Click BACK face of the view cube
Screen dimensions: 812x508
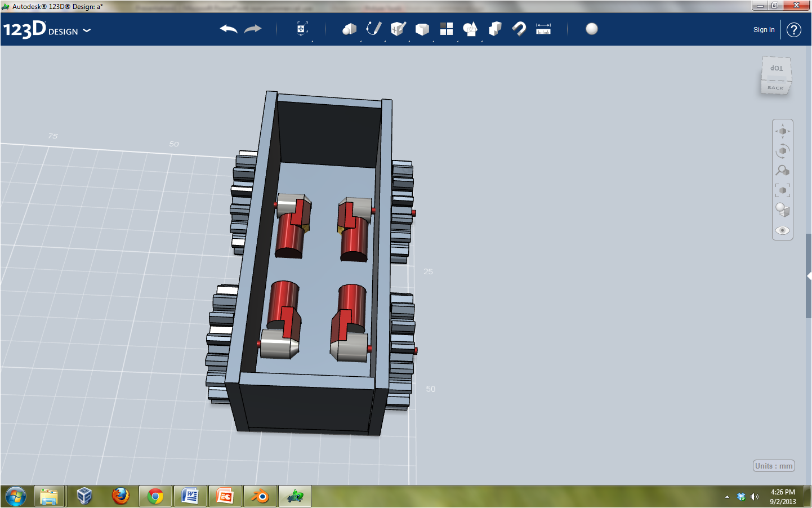point(775,87)
